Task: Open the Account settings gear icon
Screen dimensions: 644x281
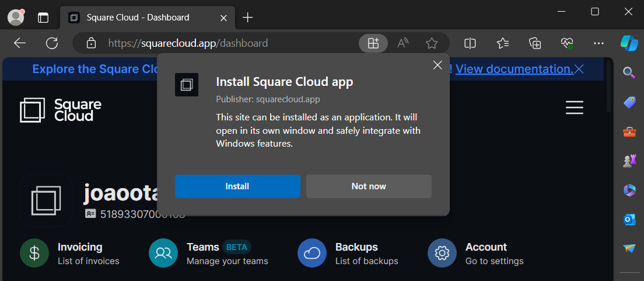Action: coord(442,254)
